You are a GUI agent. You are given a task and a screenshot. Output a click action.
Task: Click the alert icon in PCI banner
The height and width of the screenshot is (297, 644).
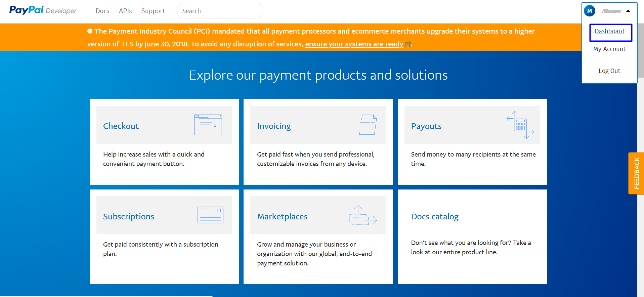(90, 31)
